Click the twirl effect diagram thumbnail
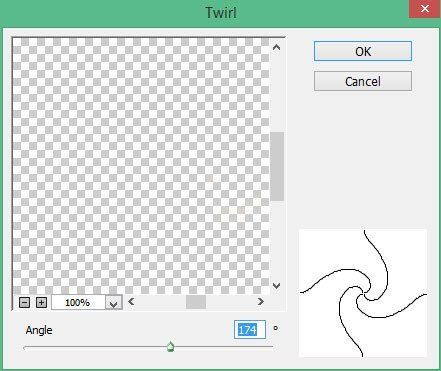Image resolution: width=441 pixels, height=371 pixels. [363, 293]
